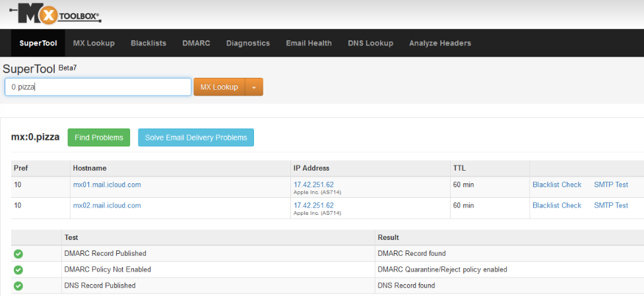Start SMTP Test for mx02.mail.icloud.com
Viewport: 644px width, 296px height.
pyautogui.click(x=611, y=205)
